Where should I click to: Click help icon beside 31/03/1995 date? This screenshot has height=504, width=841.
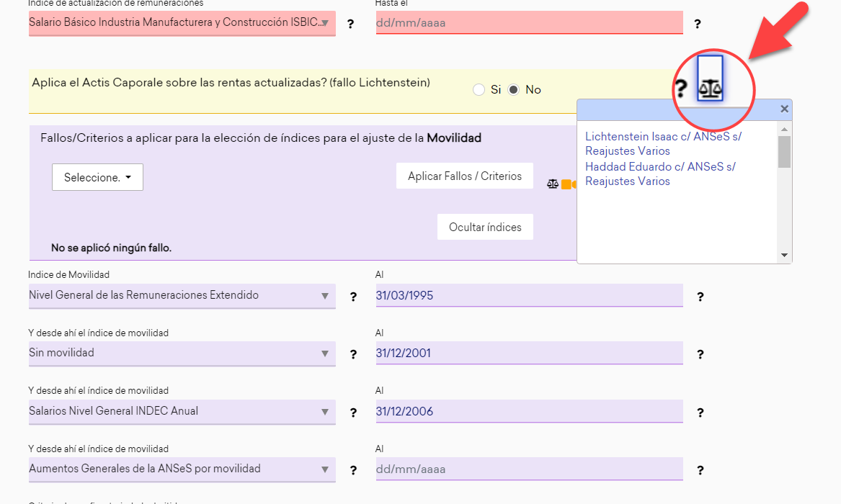700,297
